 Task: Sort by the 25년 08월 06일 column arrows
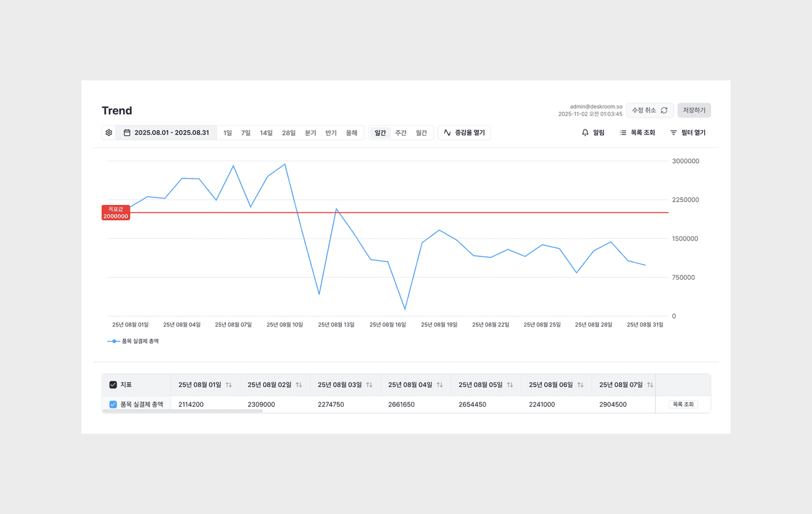coord(580,385)
